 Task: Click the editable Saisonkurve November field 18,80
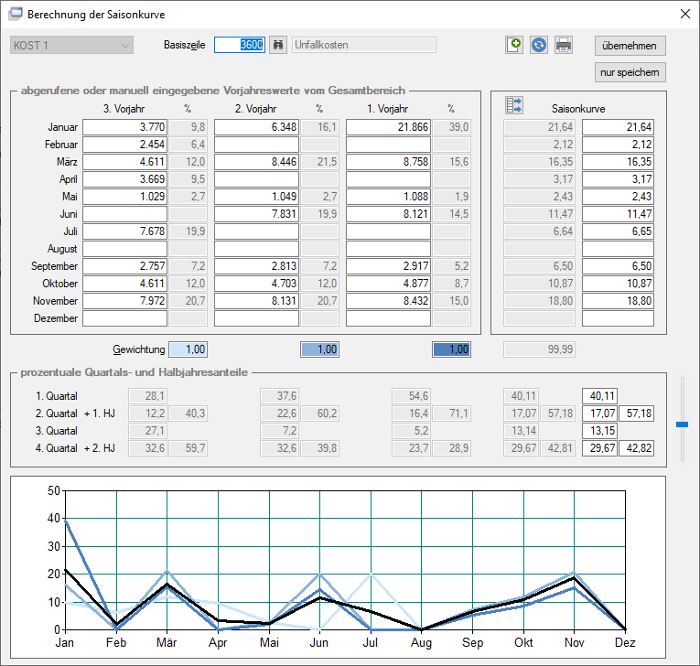(618, 301)
